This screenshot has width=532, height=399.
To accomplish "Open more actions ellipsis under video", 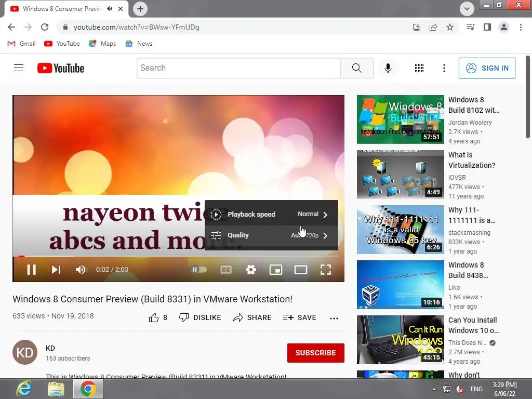I will (334, 318).
